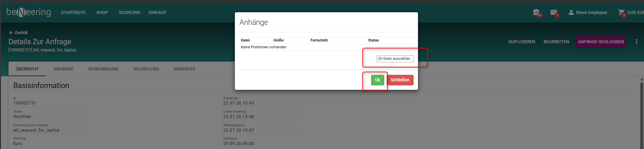Select the request title [100002751] AS_request_for_laptop
Screen dimensions: 644x149
[42, 50]
